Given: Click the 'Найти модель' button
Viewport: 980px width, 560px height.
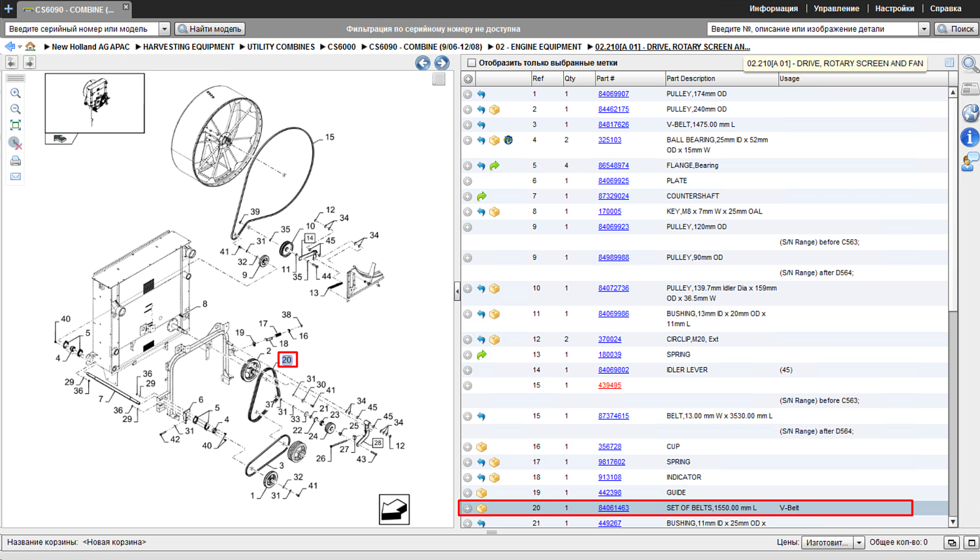Looking at the screenshot, I should 210,29.
